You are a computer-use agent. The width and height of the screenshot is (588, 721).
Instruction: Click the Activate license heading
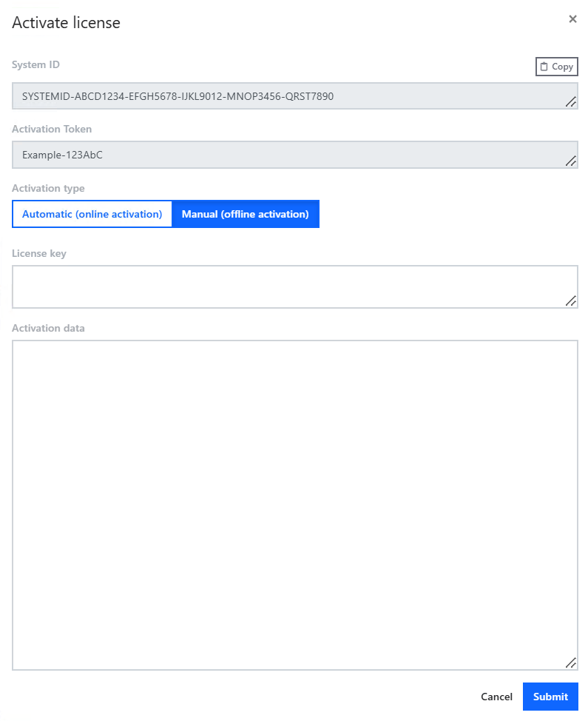click(x=66, y=22)
